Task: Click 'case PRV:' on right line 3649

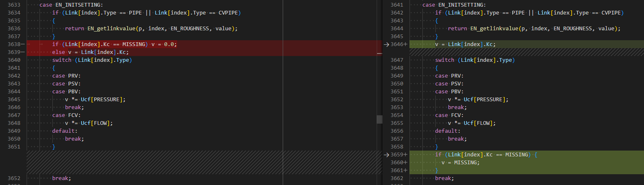Action: 449,76
